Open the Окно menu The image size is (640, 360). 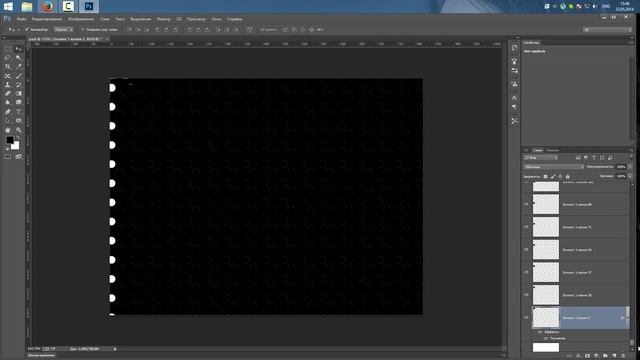pos(216,19)
